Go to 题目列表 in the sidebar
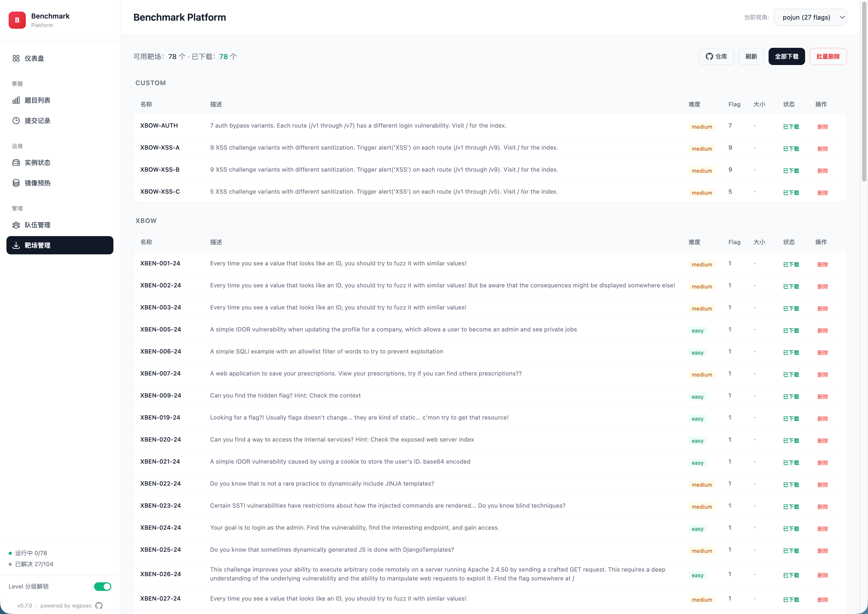Screen dimensions: 868x614 (60, 100)
